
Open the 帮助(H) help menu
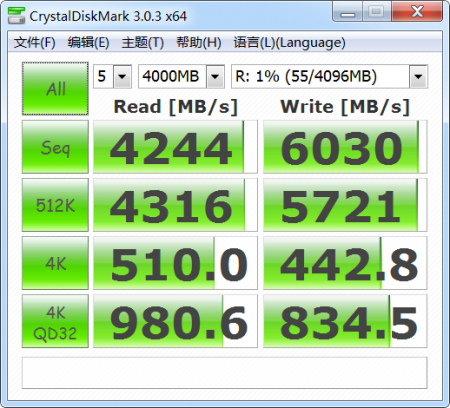click(199, 43)
